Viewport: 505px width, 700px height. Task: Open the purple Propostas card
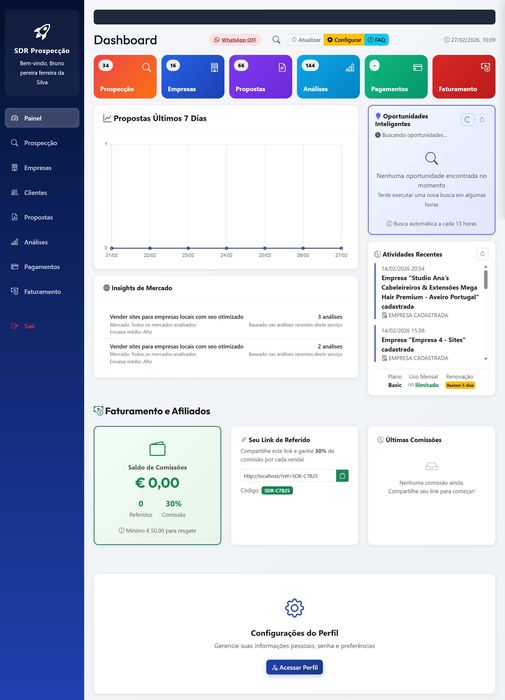pyautogui.click(x=261, y=76)
